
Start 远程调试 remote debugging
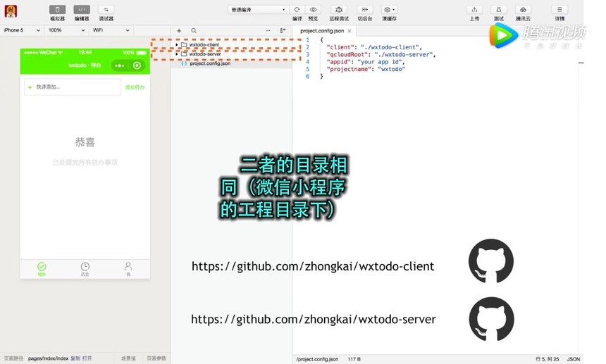coord(338,10)
